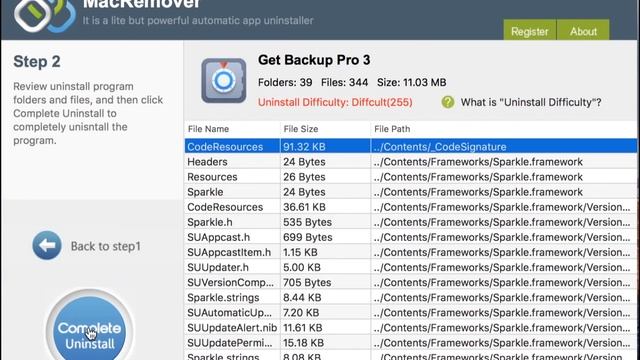Click the 'Size: 11.03 MB' label

pos(411,82)
